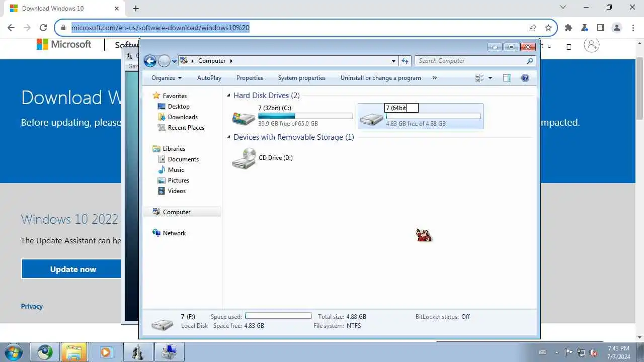Screen dimensions: 644x362
Task: Expand the arrow after Computer in address bar
Action: pos(231,61)
